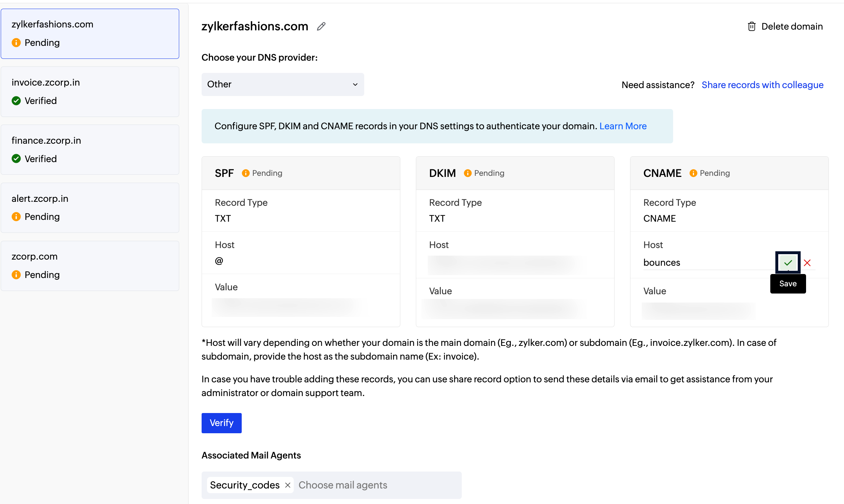Image resolution: width=844 pixels, height=504 pixels.
Task: Open Share records with colleague link
Action: pos(762,85)
